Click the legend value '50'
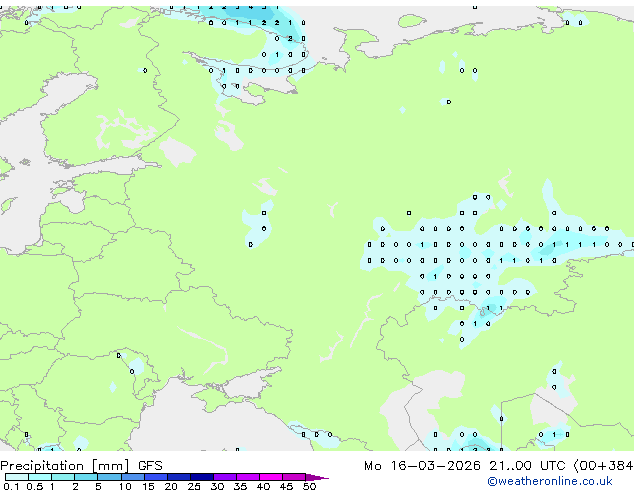 coord(309,486)
